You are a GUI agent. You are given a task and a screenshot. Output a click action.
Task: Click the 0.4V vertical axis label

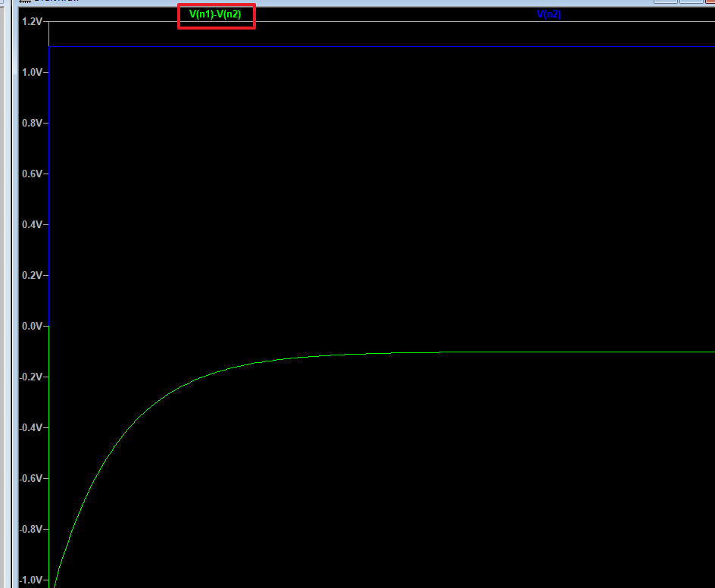tap(32, 224)
